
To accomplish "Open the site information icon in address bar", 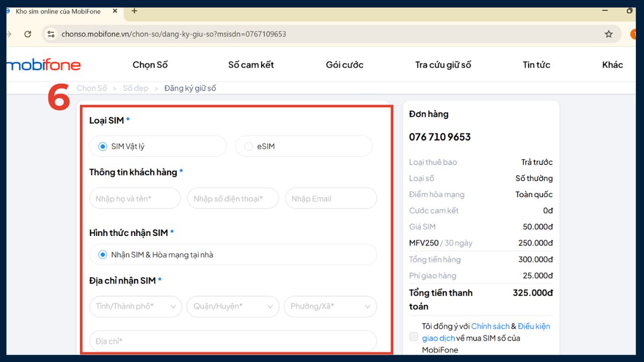I will coord(51,34).
